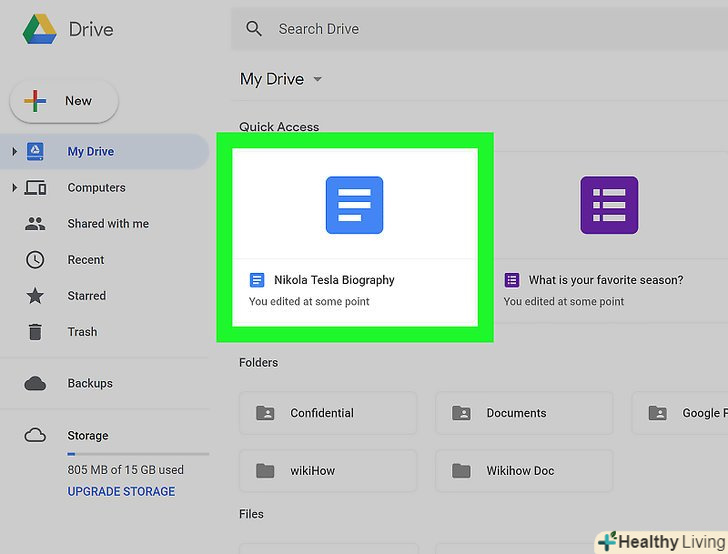
Task: Select Shared with me in sidebar
Action: click(x=108, y=224)
